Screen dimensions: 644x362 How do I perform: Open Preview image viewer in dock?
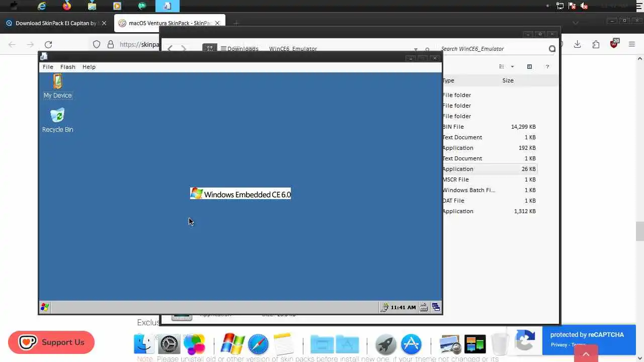point(450,344)
